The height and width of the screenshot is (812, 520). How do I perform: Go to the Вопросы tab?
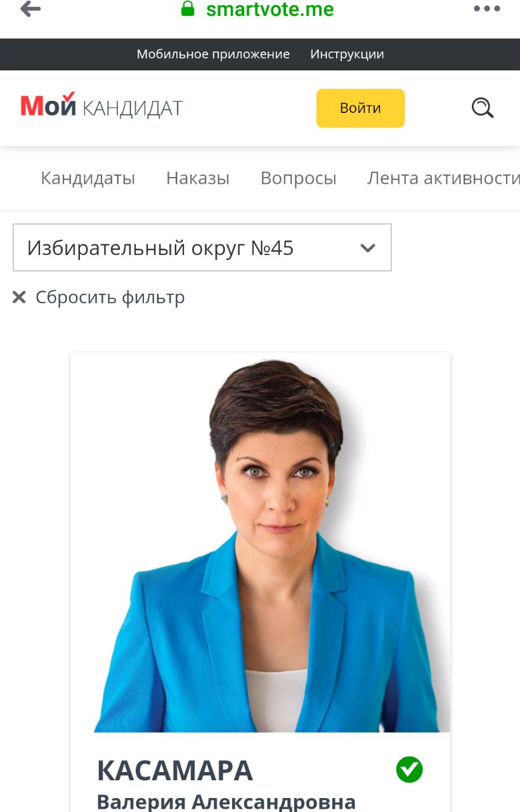pyautogui.click(x=299, y=178)
